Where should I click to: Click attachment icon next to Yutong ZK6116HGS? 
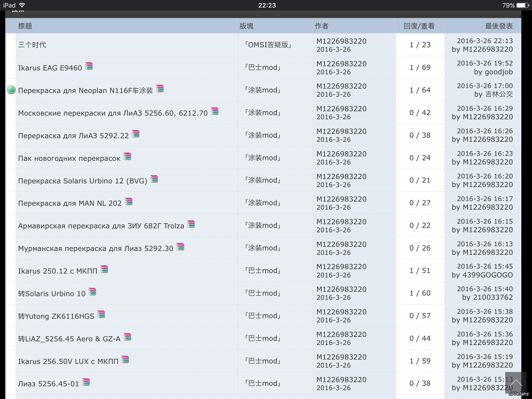pyautogui.click(x=101, y=314)
